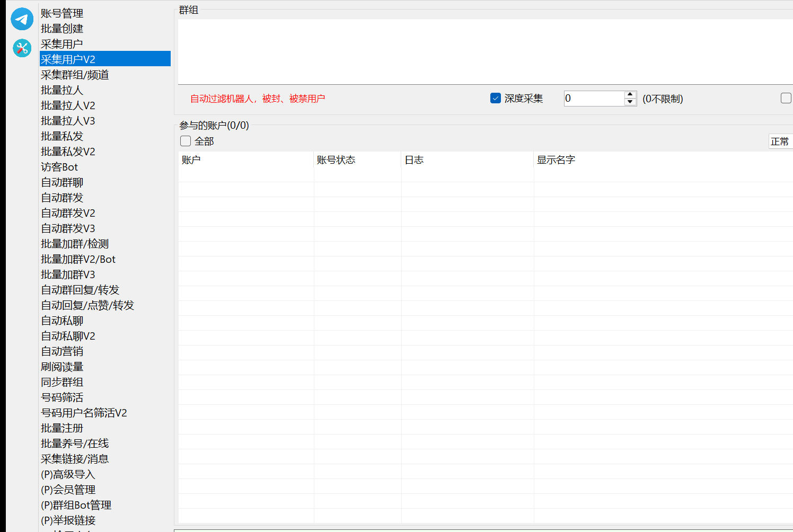Open 批量私发 in the sidebar
This screenshot has height=532, width=793.
[x=105, y=136]
